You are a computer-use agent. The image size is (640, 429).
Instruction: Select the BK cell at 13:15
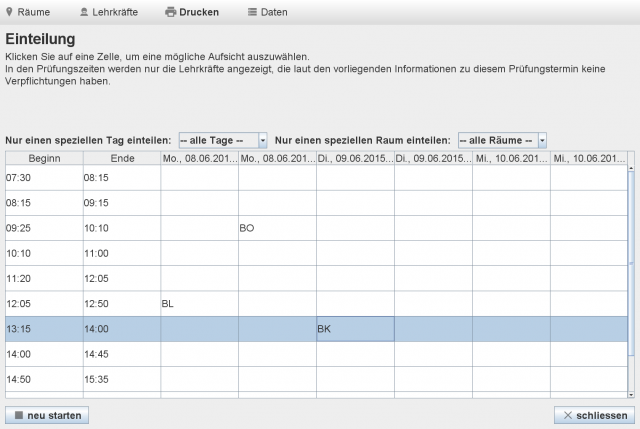pos(355,328)
